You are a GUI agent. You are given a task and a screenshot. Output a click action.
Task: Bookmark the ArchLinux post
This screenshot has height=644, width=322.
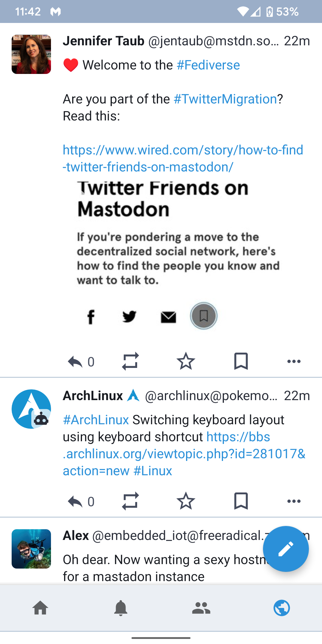click(x=241, y=501)
